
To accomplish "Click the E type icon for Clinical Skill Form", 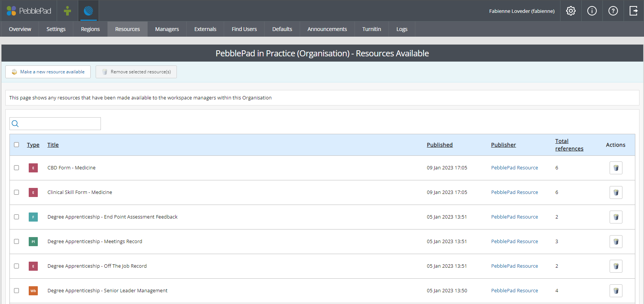I will click(x=33, y=192).
